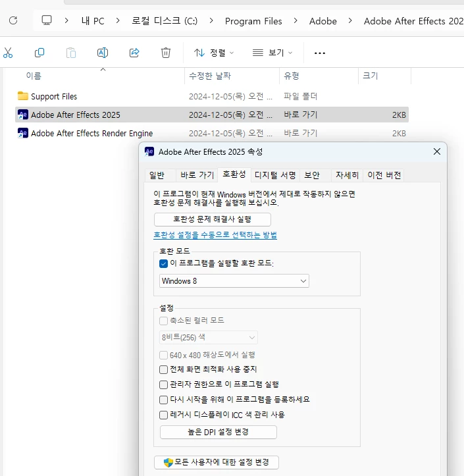Click the Refresh icon in address bar
The width and height of the screenshot is (464, 476).
click(x=13, y=20)
